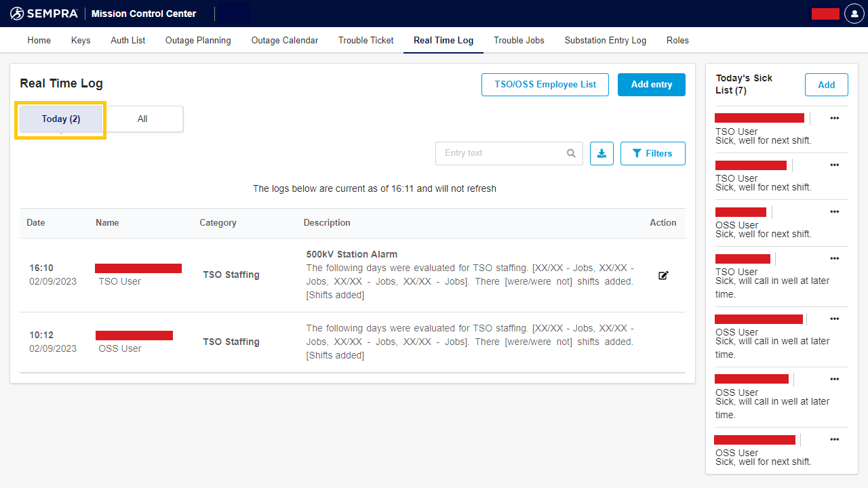Image resolution: width=868 pixels, height=488 pixels.
Task: Click the Add entry button
Action: click(x=651, y=85)
